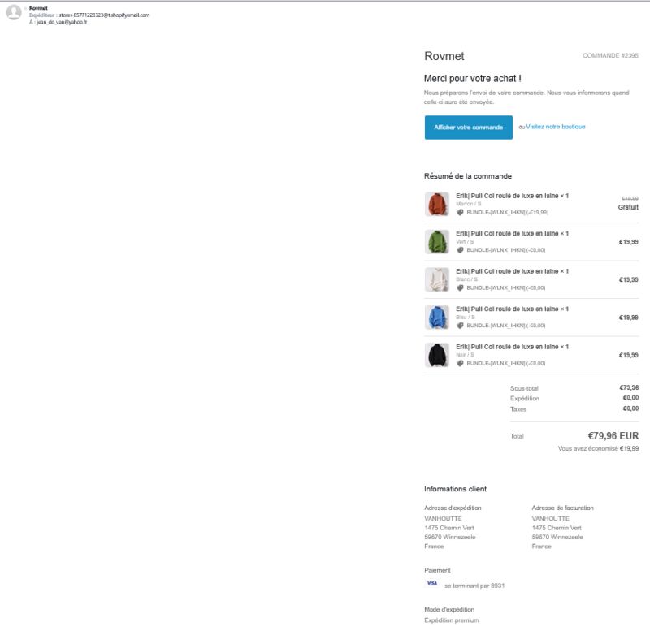The height and width of the screenshot is (644, 650).
Task: Click the discount tag icon on Noir item
Action: pos(460,363)
